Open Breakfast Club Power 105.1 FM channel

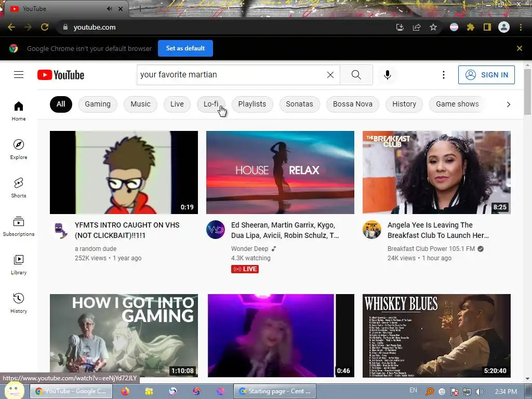[x=431, y=249]
